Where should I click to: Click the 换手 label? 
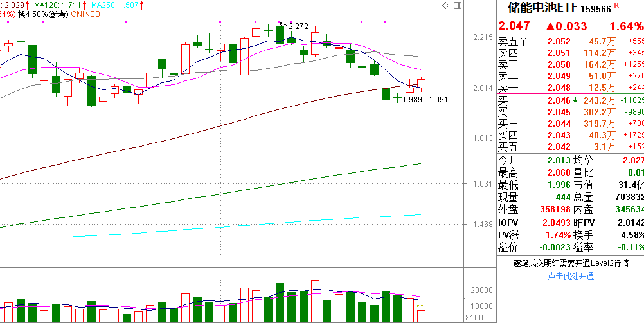click(x=584, y=235)
